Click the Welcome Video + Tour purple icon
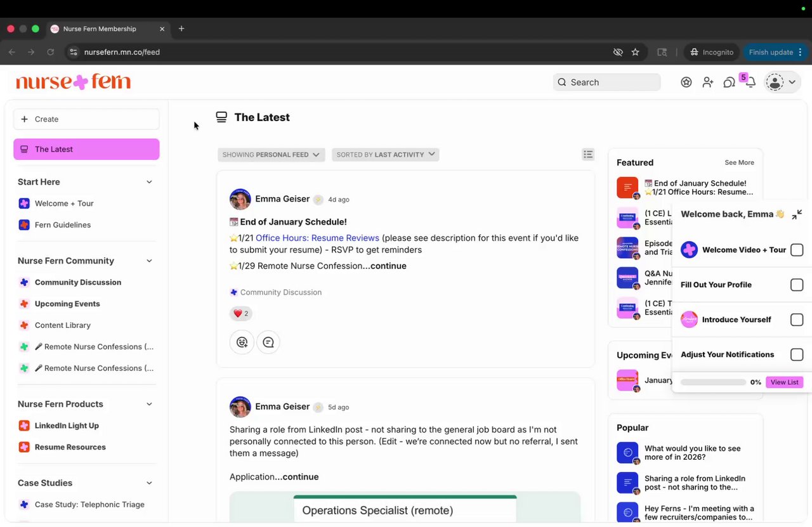 689,250
